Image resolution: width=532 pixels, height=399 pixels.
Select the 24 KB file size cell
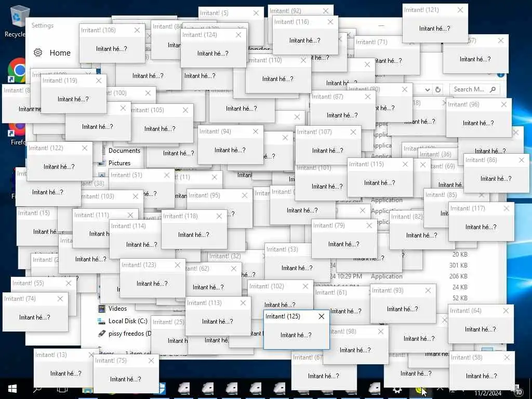click(460, 287)
